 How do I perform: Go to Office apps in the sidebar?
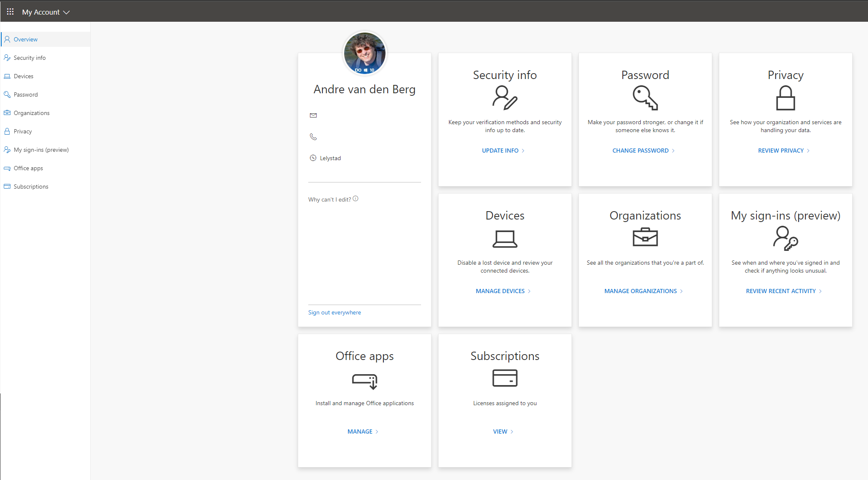click(28, 168)
